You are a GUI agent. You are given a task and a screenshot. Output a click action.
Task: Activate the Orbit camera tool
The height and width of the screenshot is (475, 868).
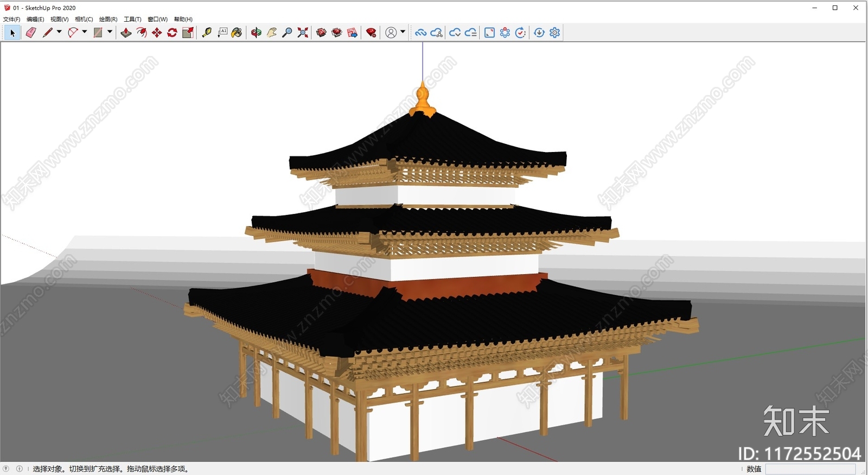(x=256, y=33)
